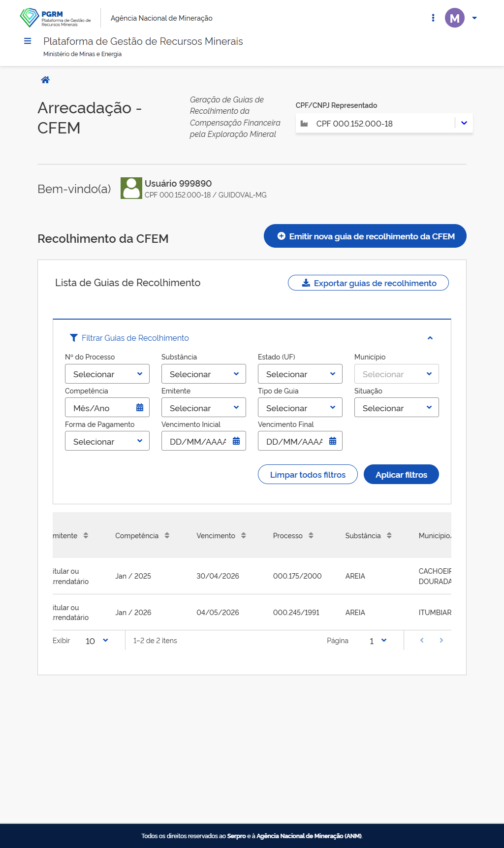This screenshot has width=504, height=848.
Task: Sort table by Substância column arrows
Action: coord(389,535)
